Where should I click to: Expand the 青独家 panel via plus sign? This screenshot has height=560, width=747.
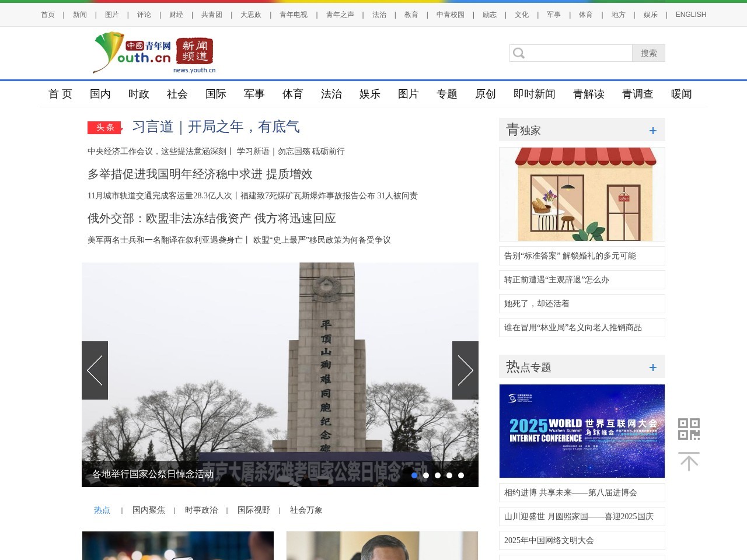[x=653, y=130]
